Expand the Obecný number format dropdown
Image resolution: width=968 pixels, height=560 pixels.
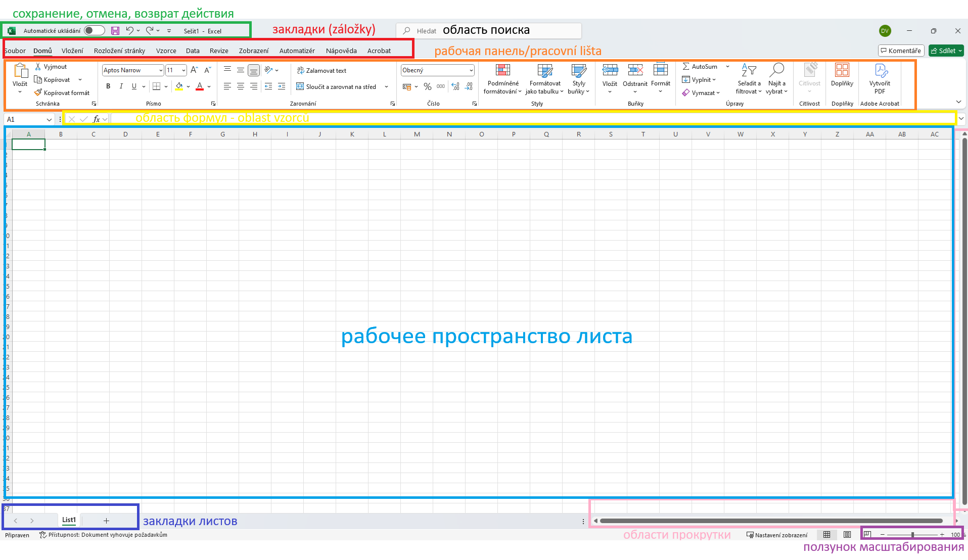click(x=471, y=71)
